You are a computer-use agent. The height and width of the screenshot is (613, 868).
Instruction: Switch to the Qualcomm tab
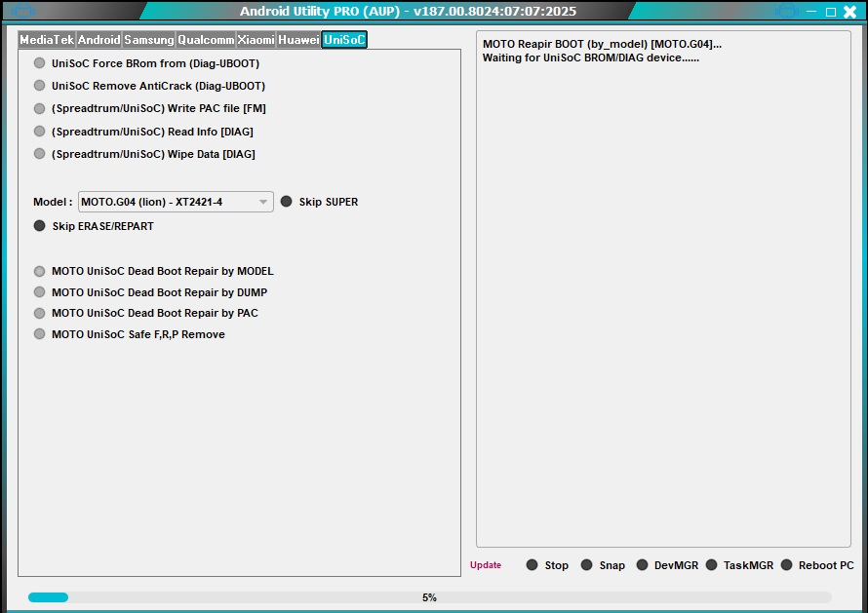(x=206, y=40)
